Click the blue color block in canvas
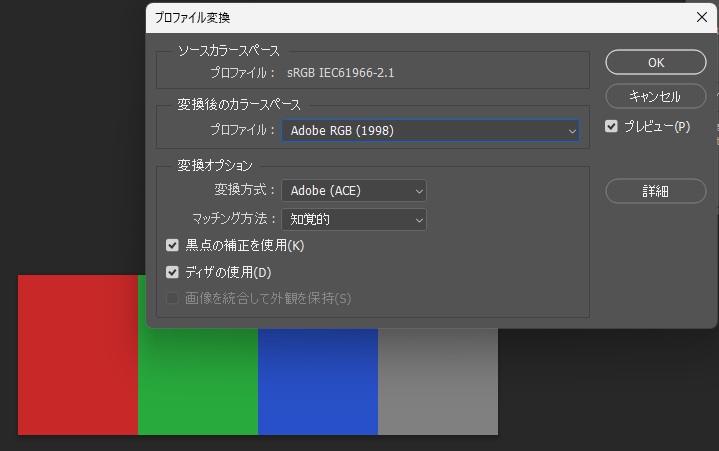Screen dimensions: 719x451 pyautogui.click(x=318, y=381)
